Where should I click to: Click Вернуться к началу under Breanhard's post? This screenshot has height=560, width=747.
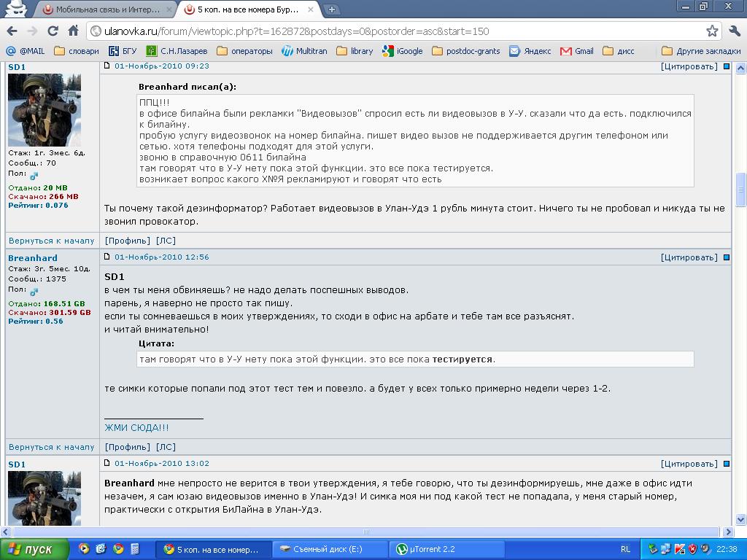tap(52, 447)
